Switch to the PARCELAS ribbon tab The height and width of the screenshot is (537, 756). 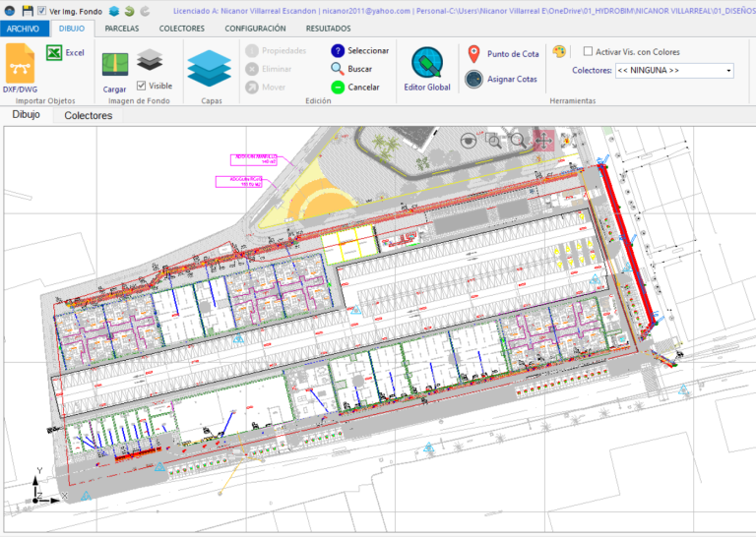[x=121, y=29]
